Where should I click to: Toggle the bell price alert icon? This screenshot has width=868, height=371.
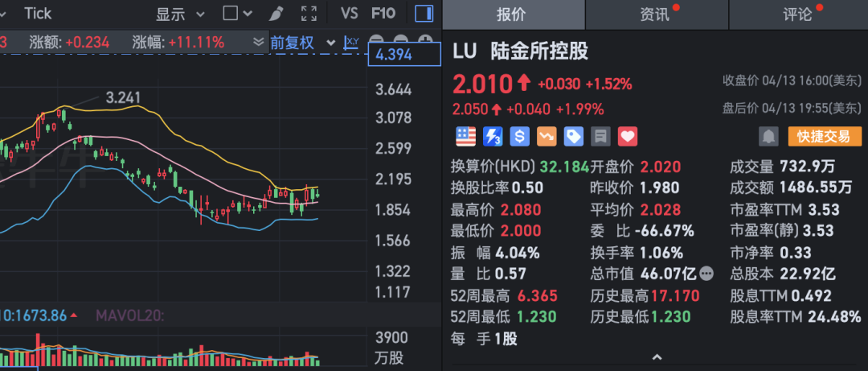pos(769,137)
